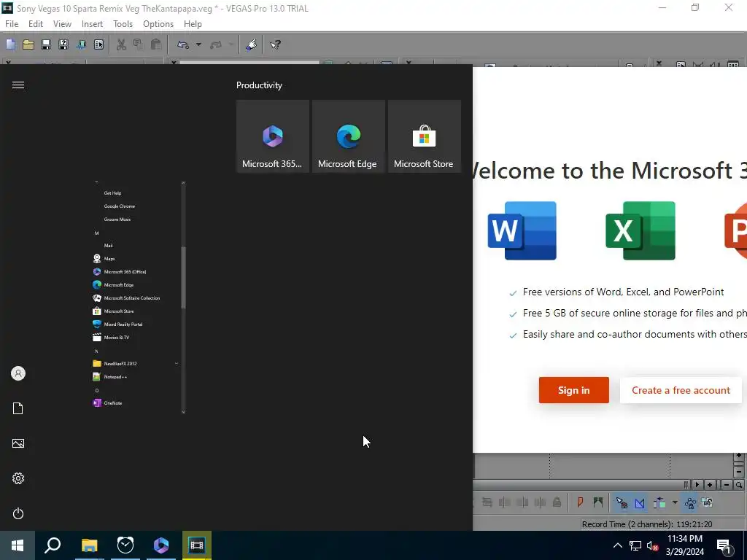Open Documents from the Start sidebar
This screenshot has width=747, height=560.
click(18, 408)
